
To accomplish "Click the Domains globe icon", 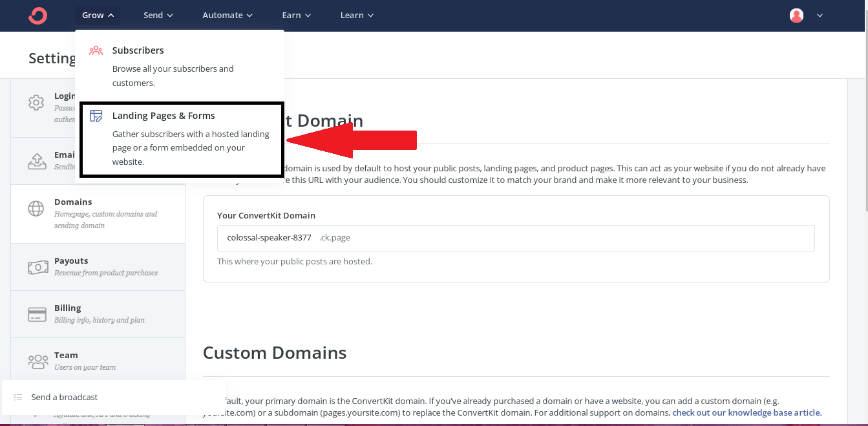I will tap(36, 208).
